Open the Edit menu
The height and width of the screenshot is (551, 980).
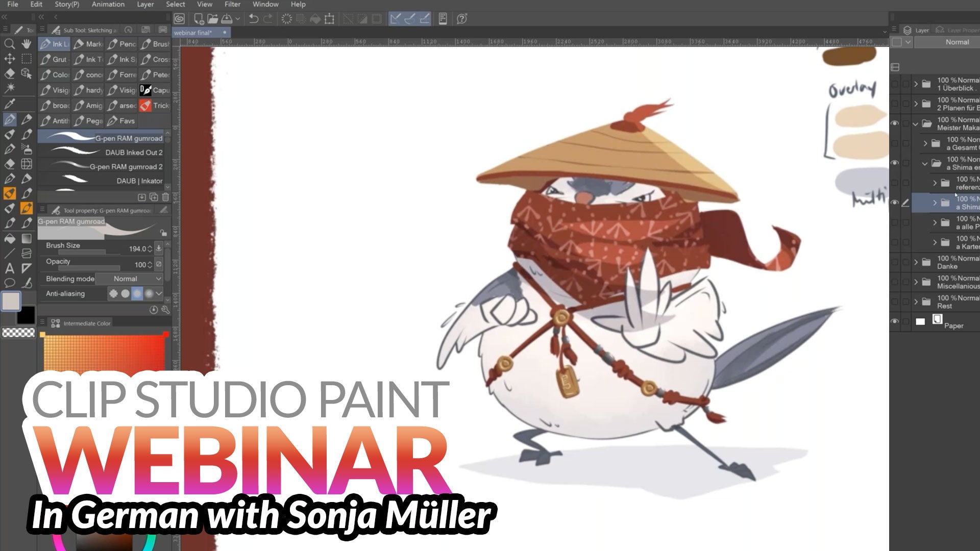(36, 4)
